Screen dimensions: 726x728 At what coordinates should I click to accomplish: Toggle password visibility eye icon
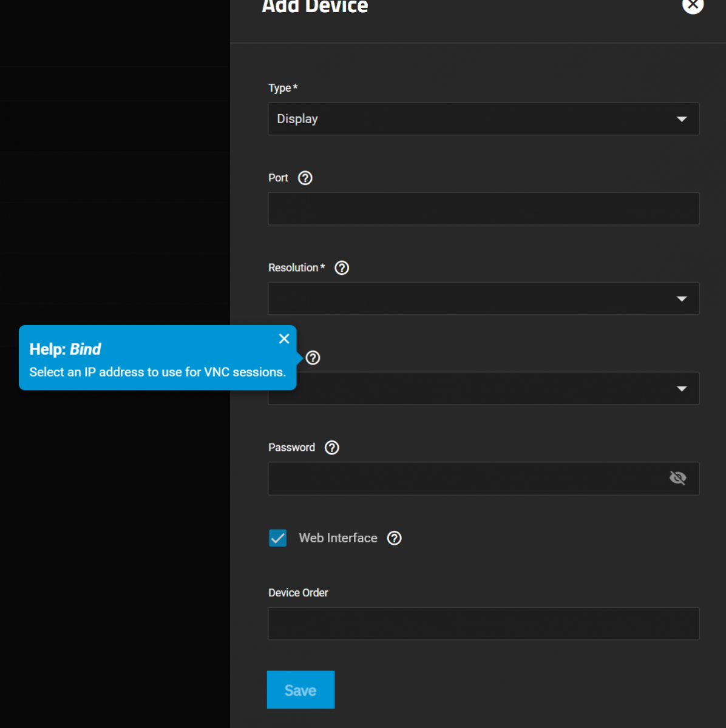[677, 478]
